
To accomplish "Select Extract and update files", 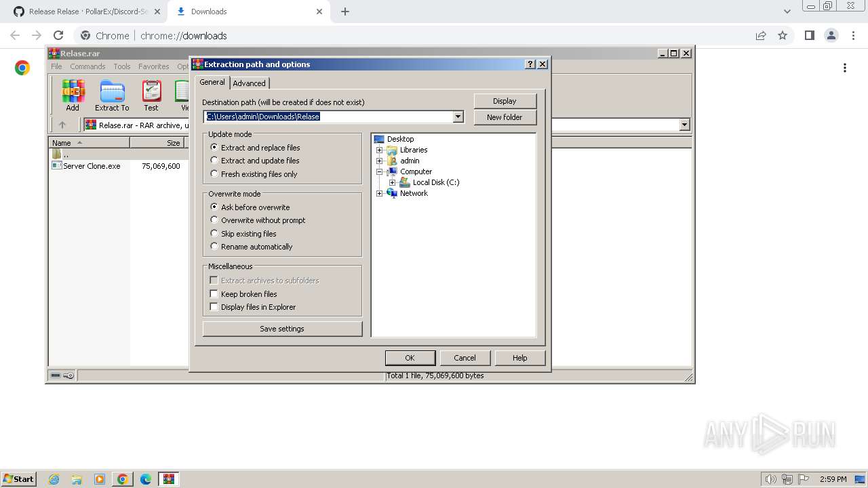I will click(x=214, y=161).
